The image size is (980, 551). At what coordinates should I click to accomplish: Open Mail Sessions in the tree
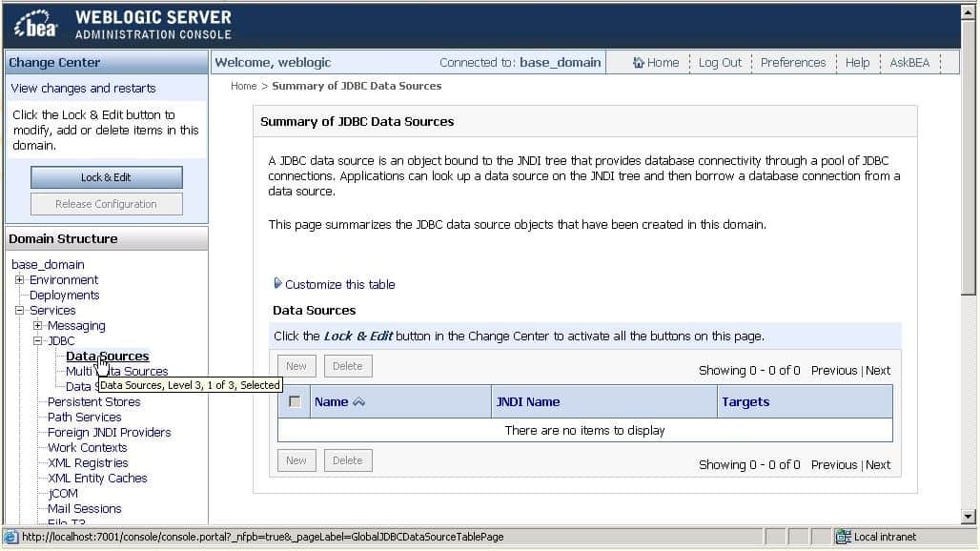[85, 508]
